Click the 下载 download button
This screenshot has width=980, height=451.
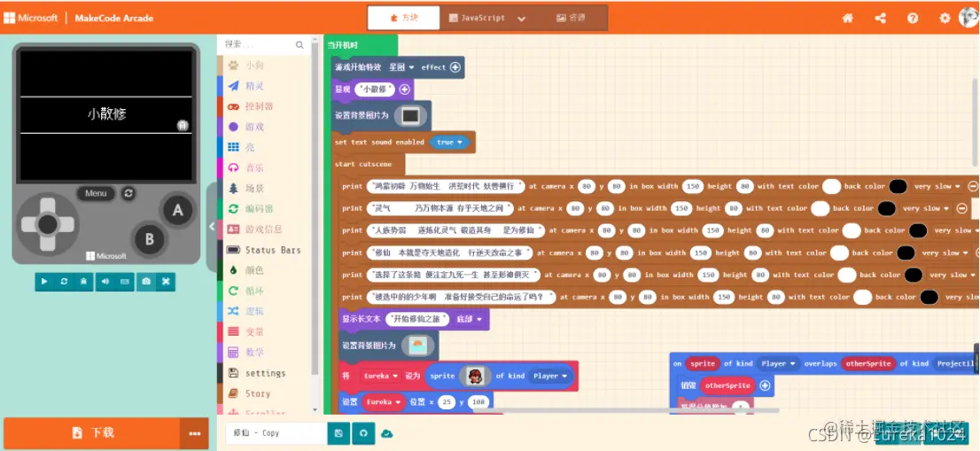coord(92,433)
